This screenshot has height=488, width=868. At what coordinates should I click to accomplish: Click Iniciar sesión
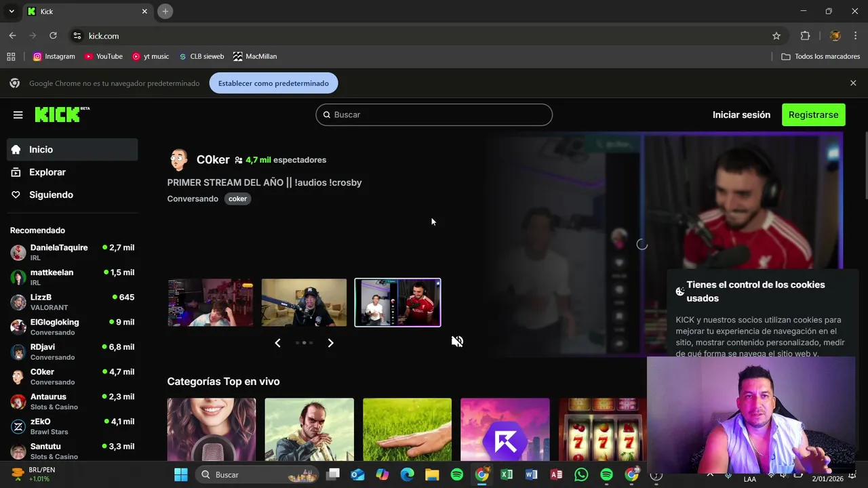click(x=741, y=115)
